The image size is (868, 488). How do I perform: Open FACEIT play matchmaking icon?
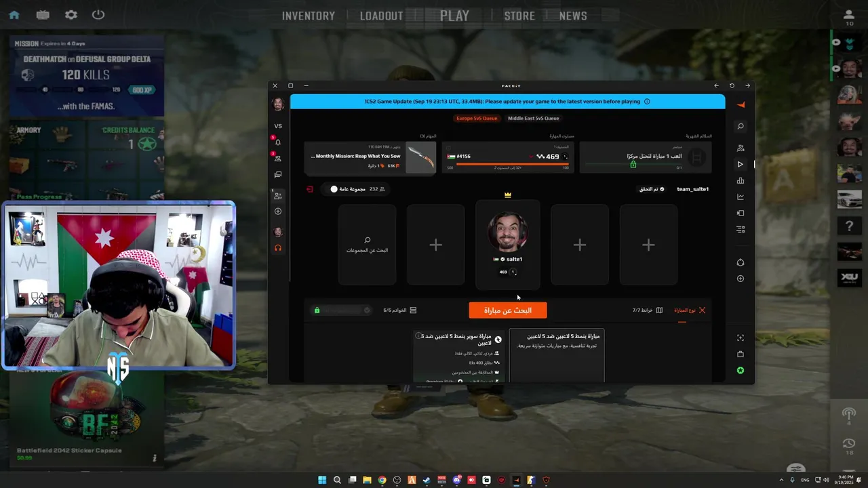click(x=741, y=164)
